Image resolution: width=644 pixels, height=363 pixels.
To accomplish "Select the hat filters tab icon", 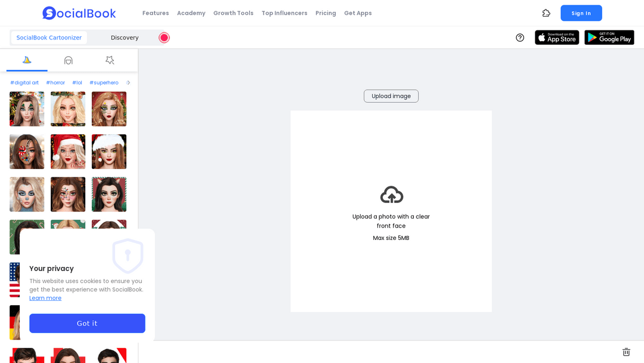I will click(x=27, y=60).
